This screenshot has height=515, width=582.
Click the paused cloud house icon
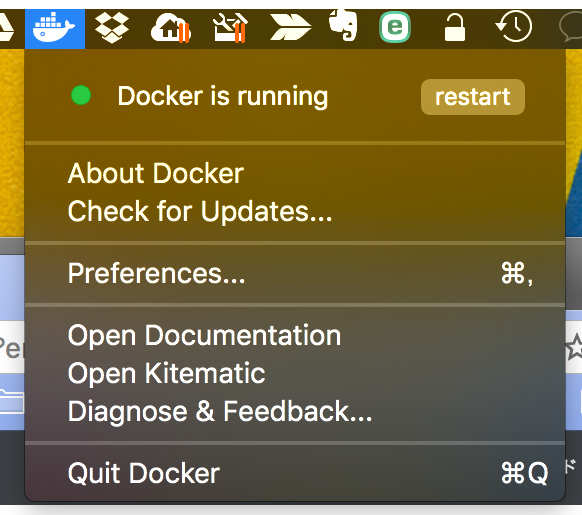click(x=171, y=28)
